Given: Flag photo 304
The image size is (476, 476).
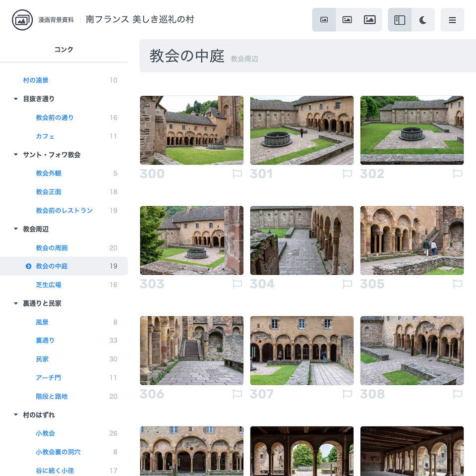Looking at the screenshot, I should [x=347, y=284].
